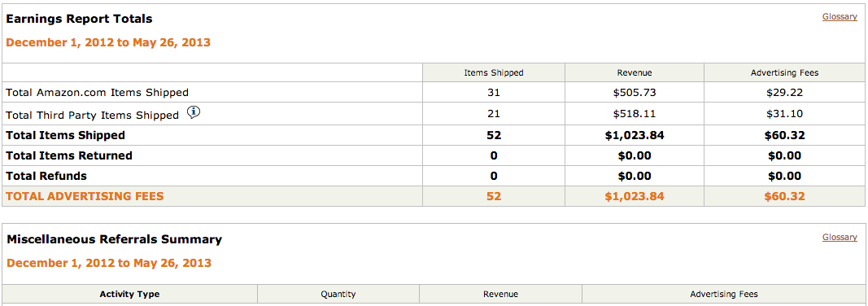Click the Earnings Report Totals heading
This screenshot has width=868, height=306.
tap(79, 19)
